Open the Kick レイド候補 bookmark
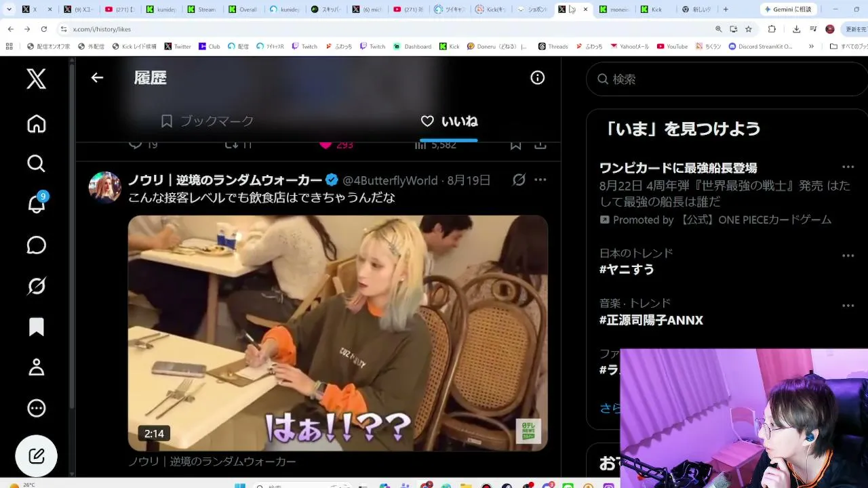The height and width of the screenshot is (488, 868). (x=134, y=47)
